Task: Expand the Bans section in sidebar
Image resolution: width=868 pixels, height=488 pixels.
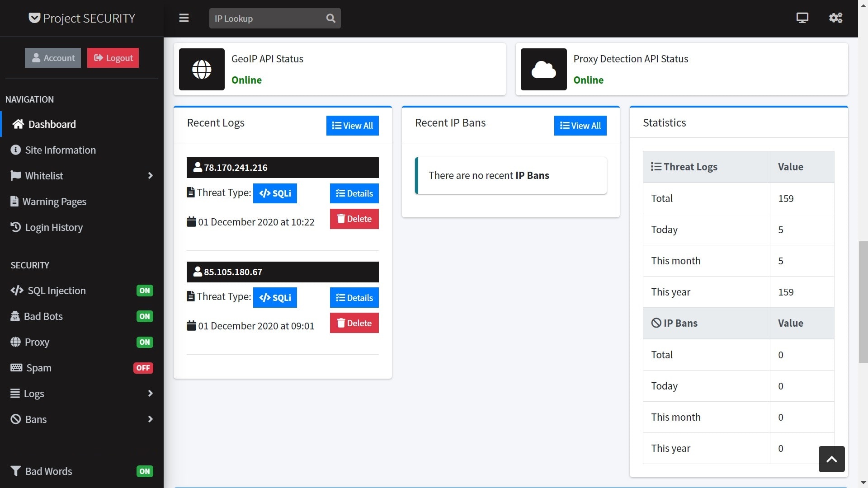Action: click(82, 419)
